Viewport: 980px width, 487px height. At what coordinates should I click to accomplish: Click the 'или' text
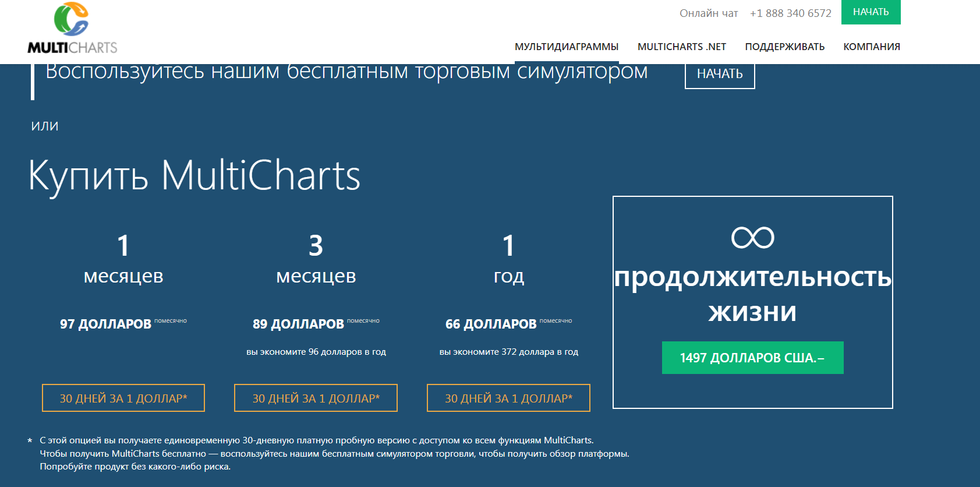point(45,126)
